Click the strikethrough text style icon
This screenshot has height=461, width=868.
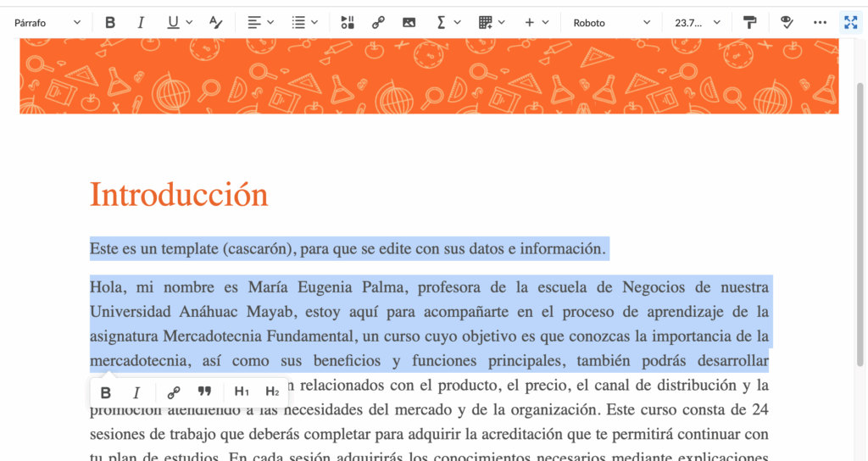click(215, 23)
